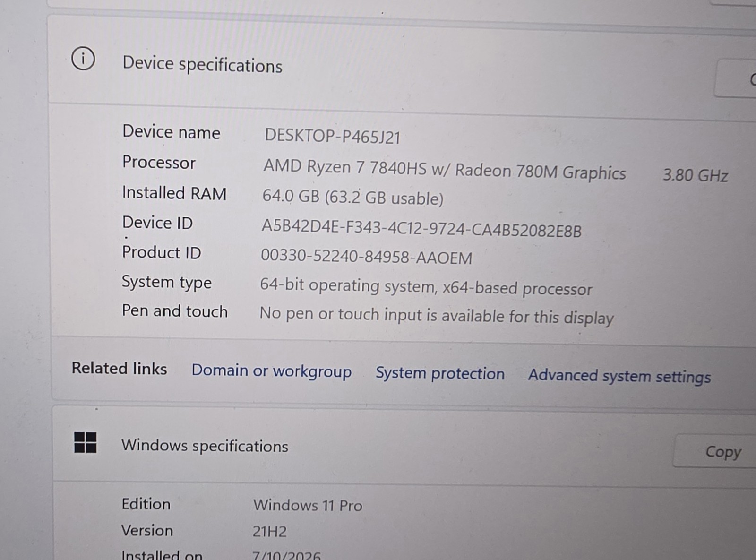The height and width of the screenshot is (560, 756).
Task: Select the No pen or touch input text
Action: click(437, 316)
